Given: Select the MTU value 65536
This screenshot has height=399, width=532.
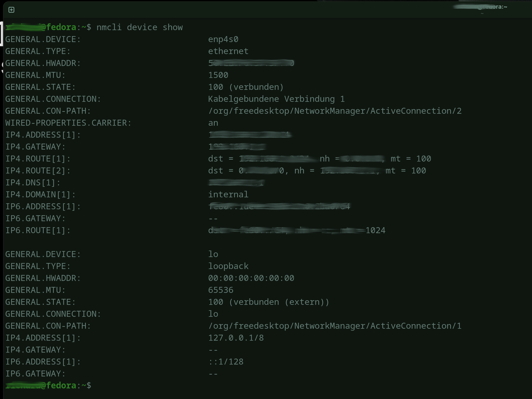Looking at the screenshot, I should 221,290.
